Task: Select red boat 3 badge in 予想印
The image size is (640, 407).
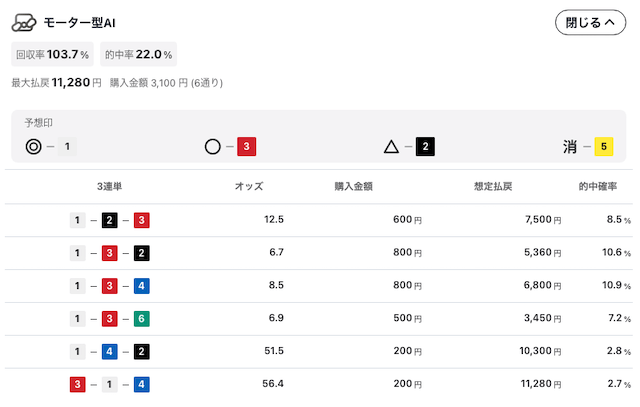Action: pyautogui.click(x=247, y=146)
